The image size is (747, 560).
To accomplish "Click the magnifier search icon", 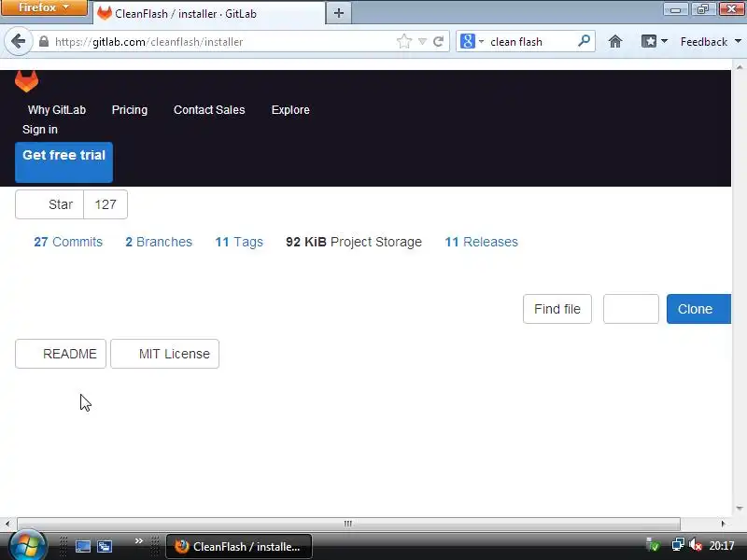I will pyautogui.click(x=584, y=41).
